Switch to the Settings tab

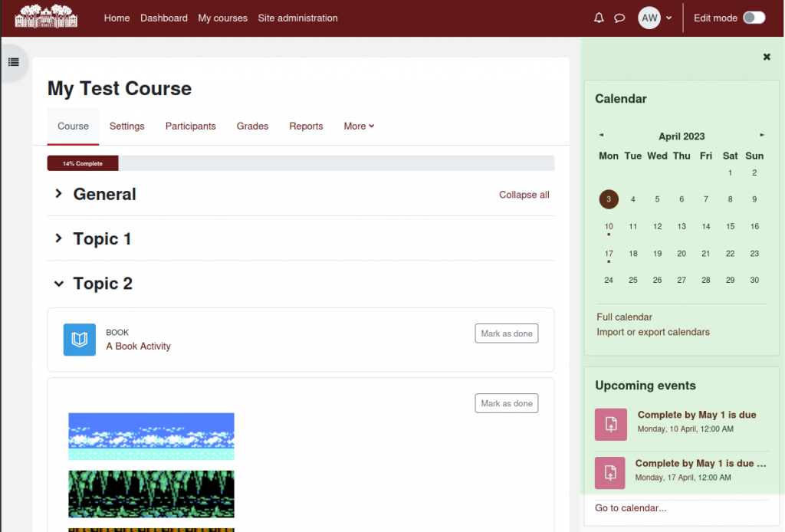127,126
